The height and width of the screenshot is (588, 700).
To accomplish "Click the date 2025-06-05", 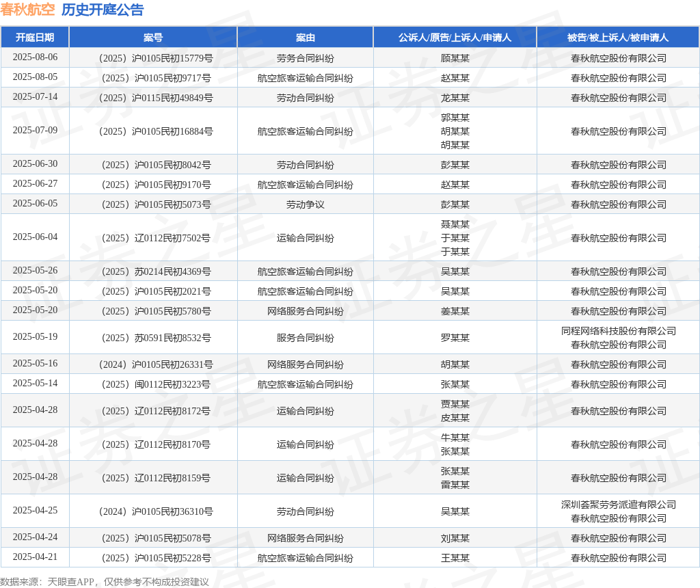I will point(35,203).
